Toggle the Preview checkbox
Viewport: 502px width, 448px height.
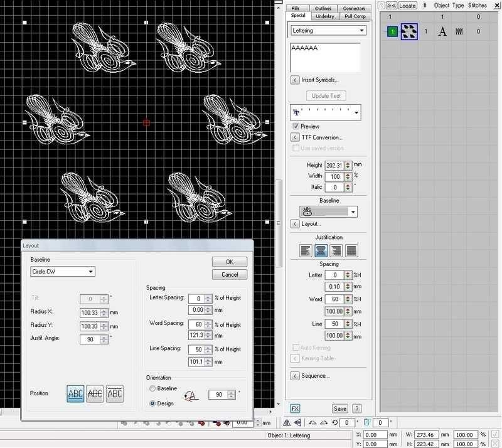(x=296, y=126)
